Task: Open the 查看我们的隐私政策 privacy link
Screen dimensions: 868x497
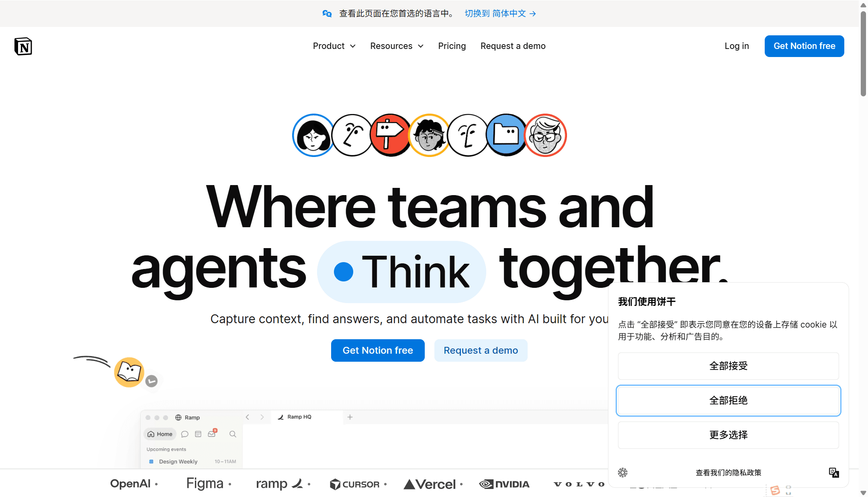Action: pos(729,473)
